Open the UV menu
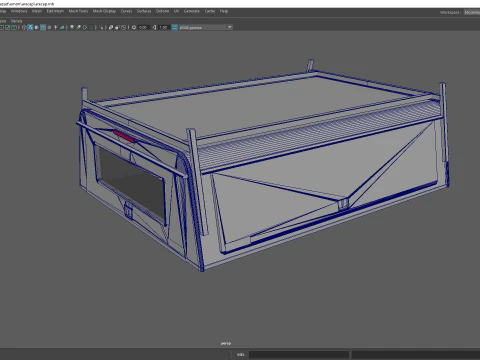 (x=176, y=11)
